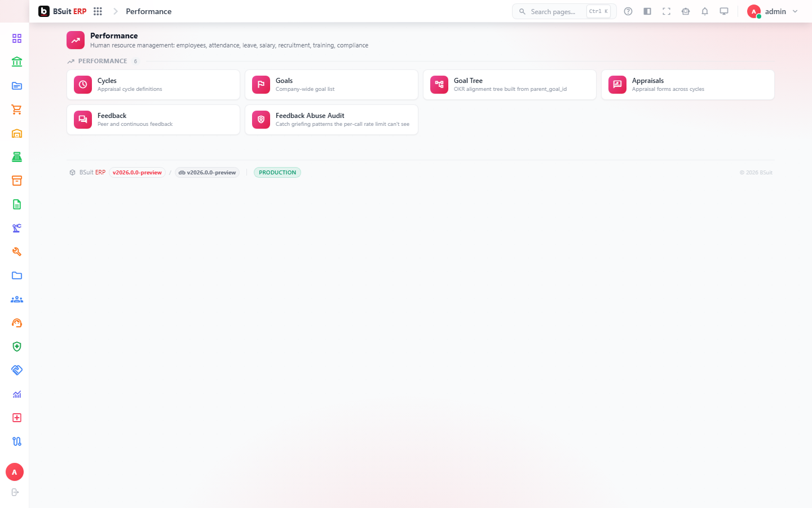
Task: Select the orange archive box sidebar icon
Action: coord(17,181)
